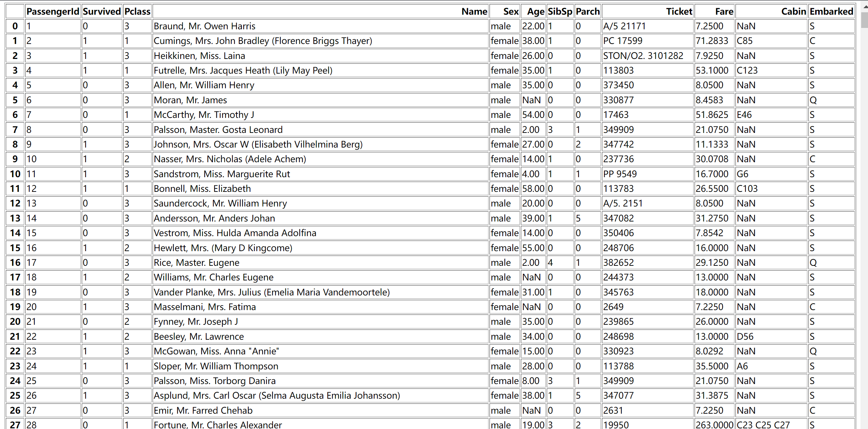
Task: Click the Age column header
Action: [536, 12]
